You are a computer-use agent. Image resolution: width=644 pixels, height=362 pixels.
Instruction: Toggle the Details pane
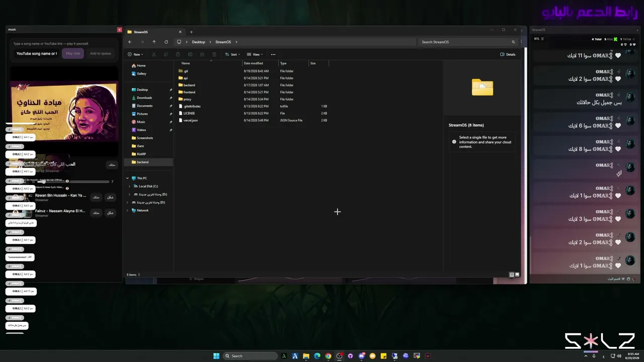(x=508, y=54)
